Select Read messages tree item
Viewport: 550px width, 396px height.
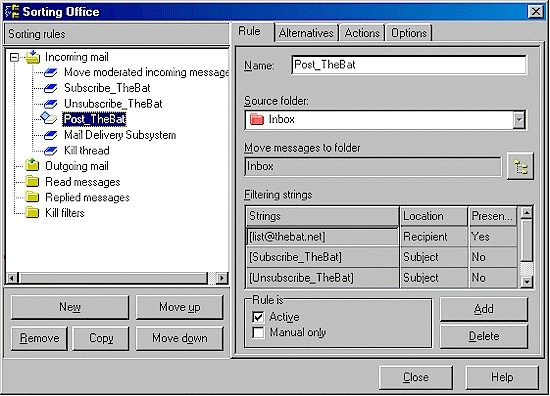(83, 182)
